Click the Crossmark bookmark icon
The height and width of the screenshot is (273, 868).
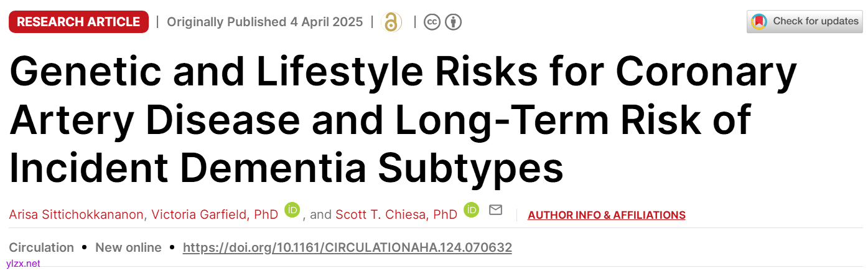click(759, 22)
